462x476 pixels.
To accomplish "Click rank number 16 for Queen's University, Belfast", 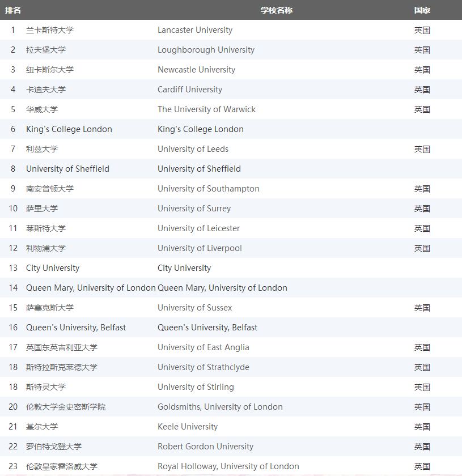I will (13, 328).
